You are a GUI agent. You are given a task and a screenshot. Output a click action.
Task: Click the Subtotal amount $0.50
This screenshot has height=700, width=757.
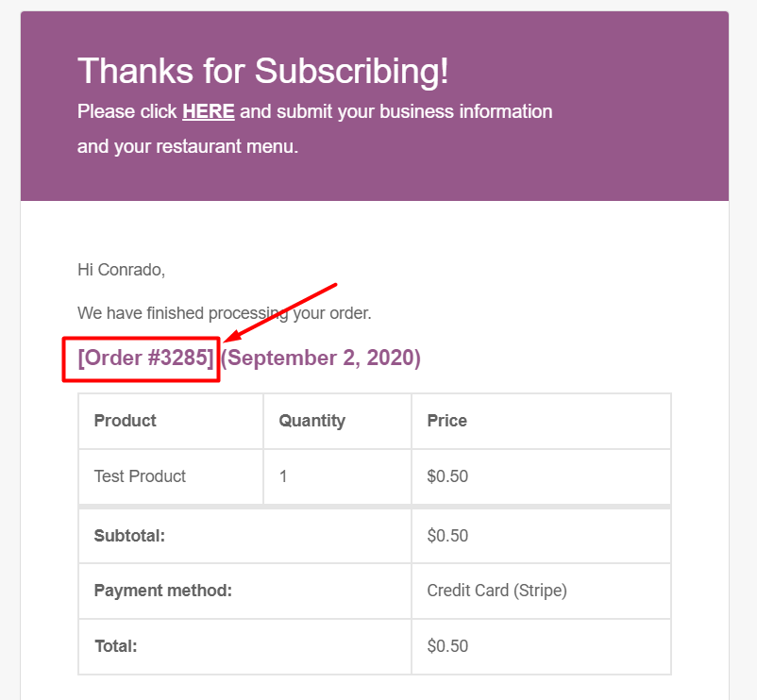[x=447, y=536]
